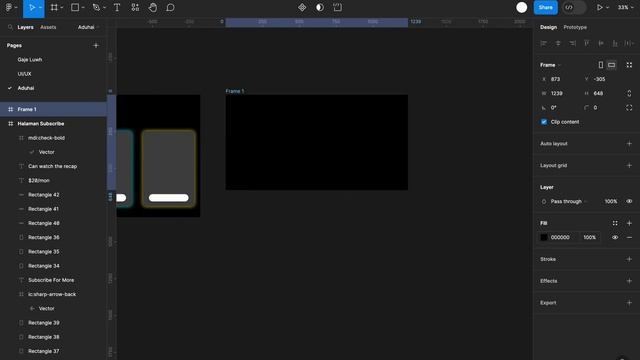Click the Align right icon
The height and width of the screenshot is (360, 640).
pos(573,43)
